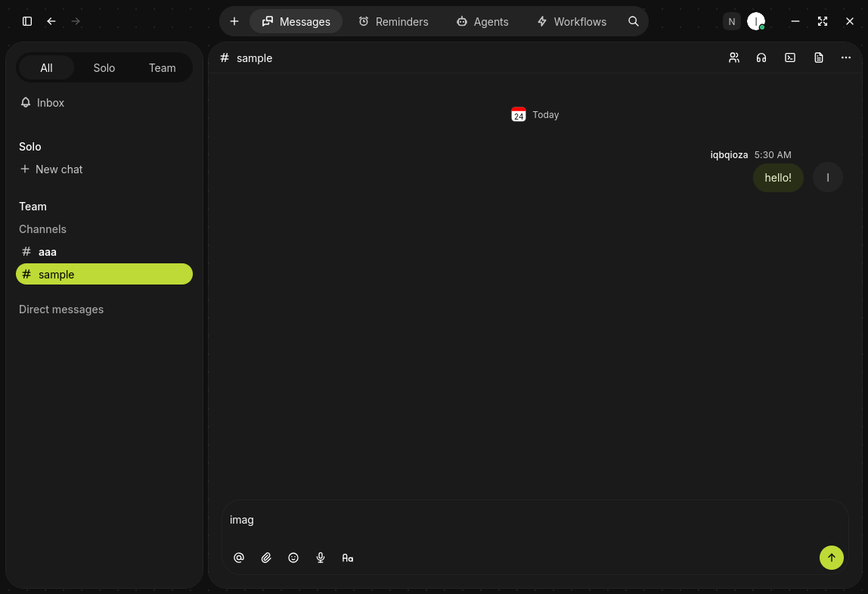Open the channel more options menu

click(846, 58)
